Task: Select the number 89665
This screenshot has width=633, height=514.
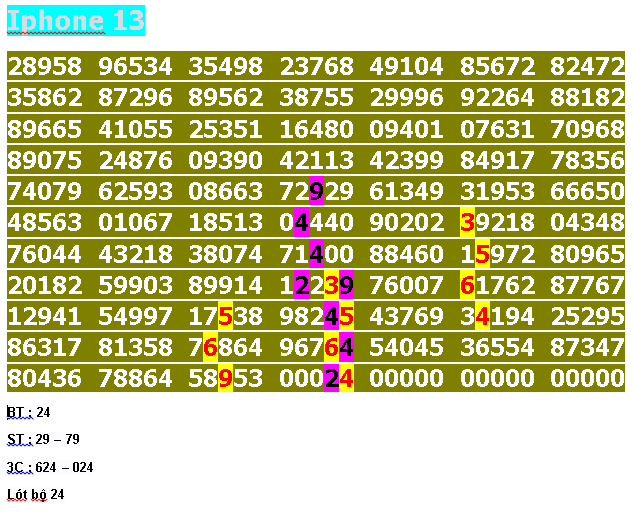Action: point(45,129)
